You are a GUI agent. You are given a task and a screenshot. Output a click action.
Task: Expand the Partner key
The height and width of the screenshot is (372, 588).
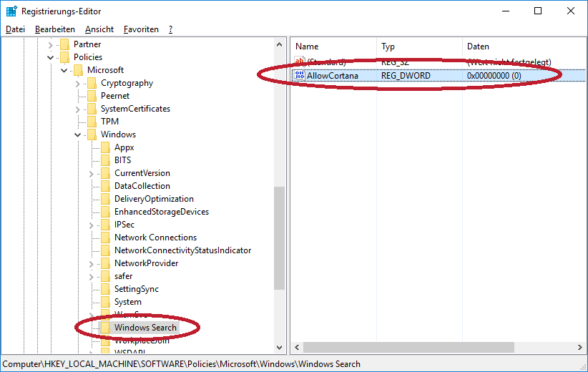point(50,45)
